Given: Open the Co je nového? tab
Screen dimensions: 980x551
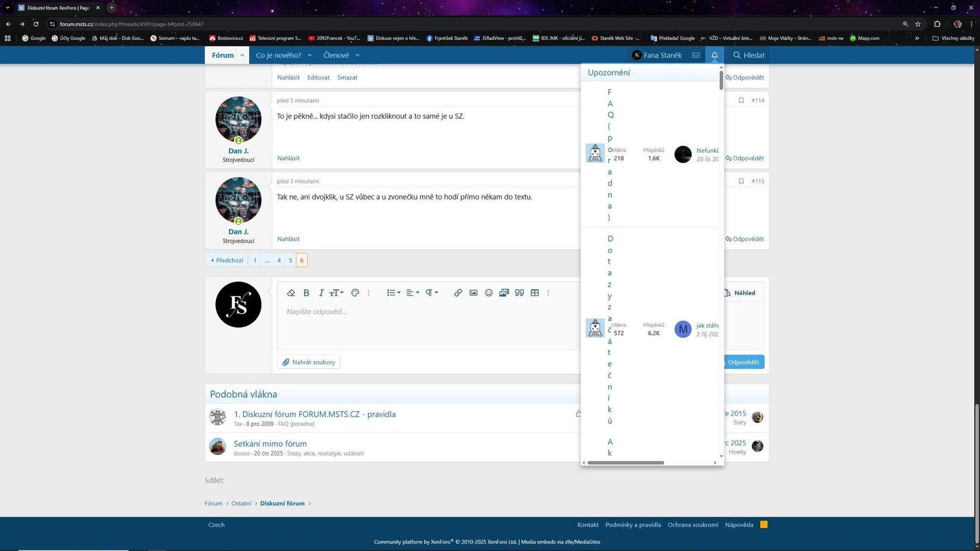Looking at the screenshot, I should point(278,55).
